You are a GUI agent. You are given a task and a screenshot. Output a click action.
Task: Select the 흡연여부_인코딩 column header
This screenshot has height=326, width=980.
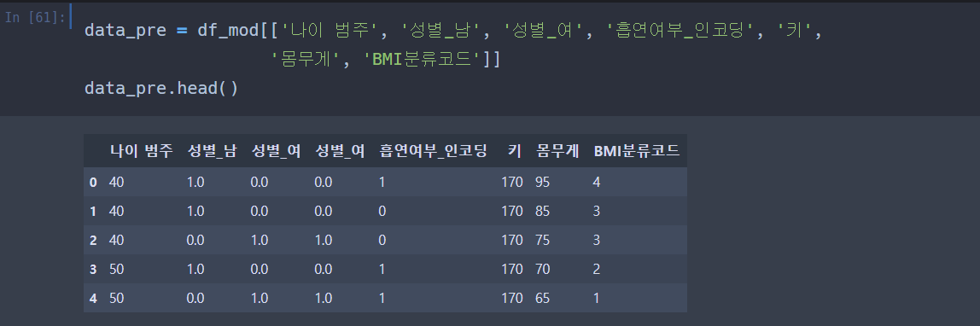pyautogui.click(x=433, y=151)
